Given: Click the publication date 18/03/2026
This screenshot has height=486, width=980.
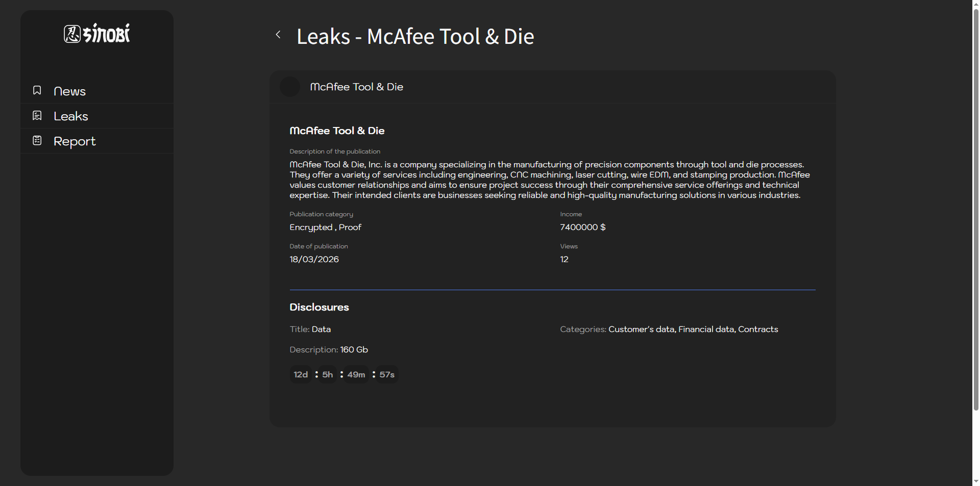Looking at the screenshot, I should tap(314, 260).
